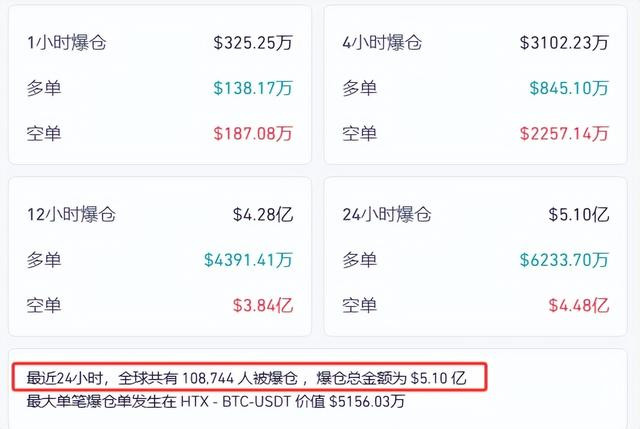
Task: Click the 4-hour 空单 value $2257.14万
Action: pyautogui.click(x=564, y=133)
